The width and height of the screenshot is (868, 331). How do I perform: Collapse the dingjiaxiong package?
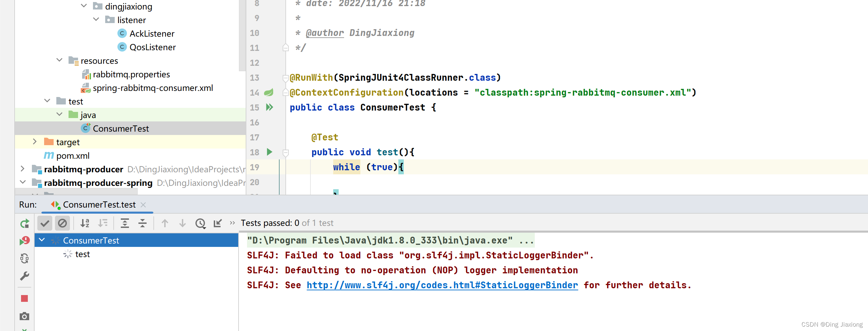click(84, 6)
